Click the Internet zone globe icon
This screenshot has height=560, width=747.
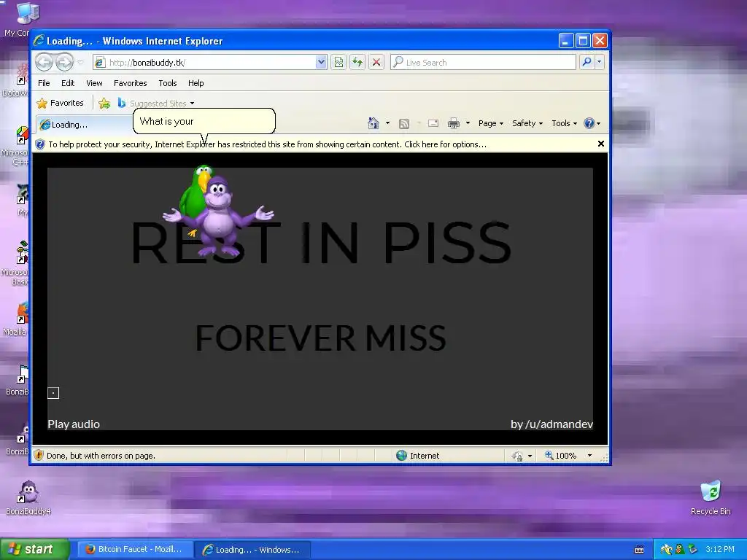(x=402, y=455)
